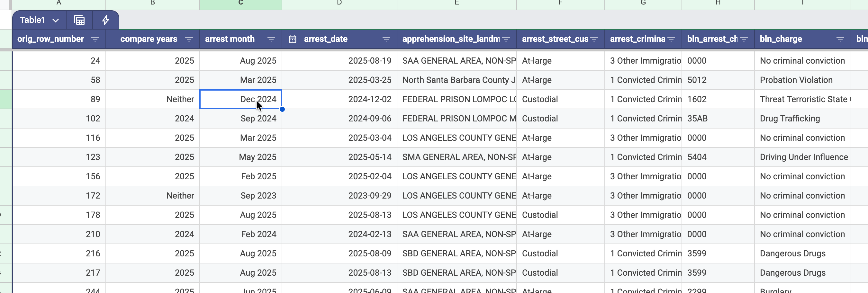Click the Table1 name label
The width and height of the screenshot is (868, 293).
coord(32,20)
